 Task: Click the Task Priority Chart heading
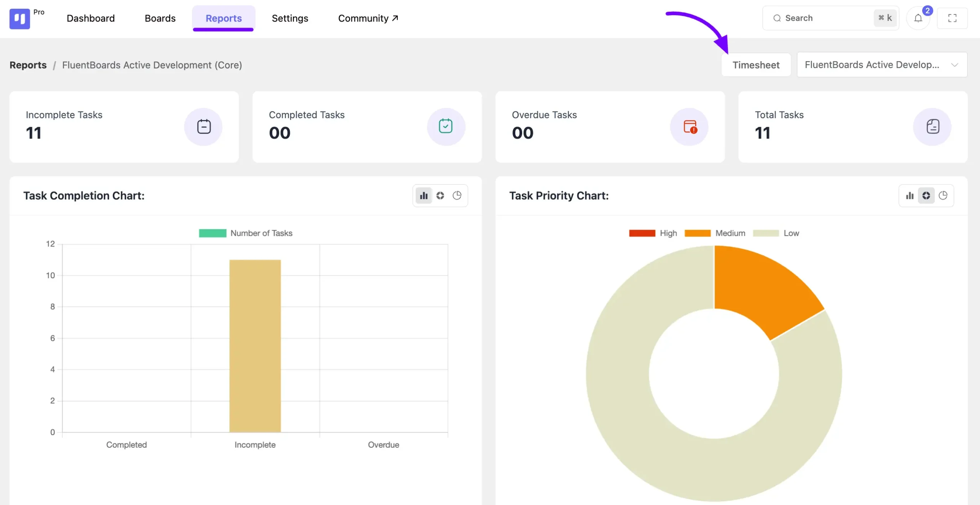tap(559, 195)
